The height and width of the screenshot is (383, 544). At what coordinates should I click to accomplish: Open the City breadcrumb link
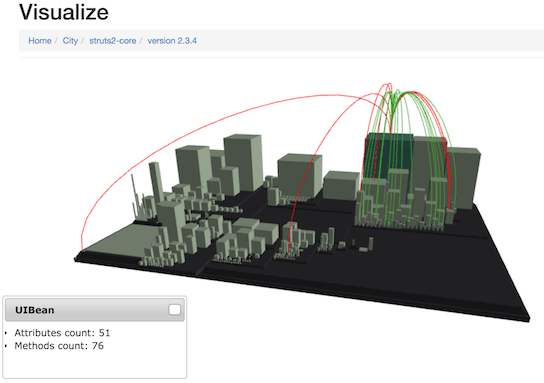70,41
